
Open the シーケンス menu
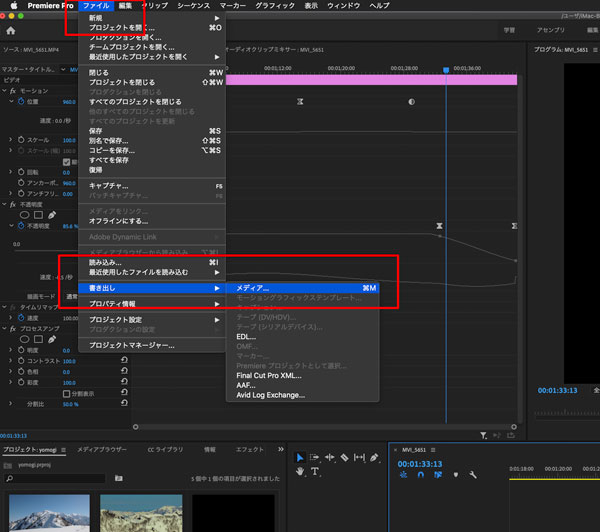(193, 5)
